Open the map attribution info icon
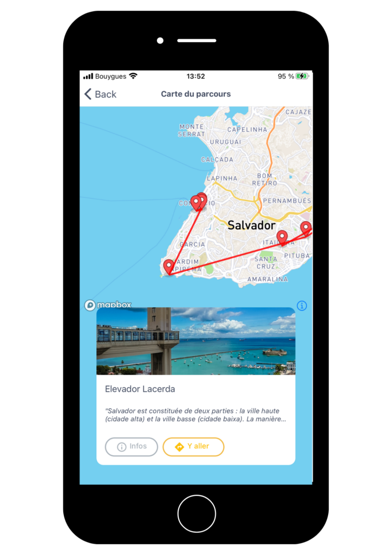 [x=302, y=306]
